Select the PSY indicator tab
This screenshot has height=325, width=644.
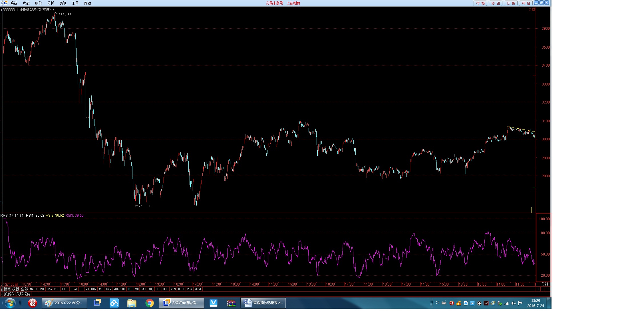point(190,289)
